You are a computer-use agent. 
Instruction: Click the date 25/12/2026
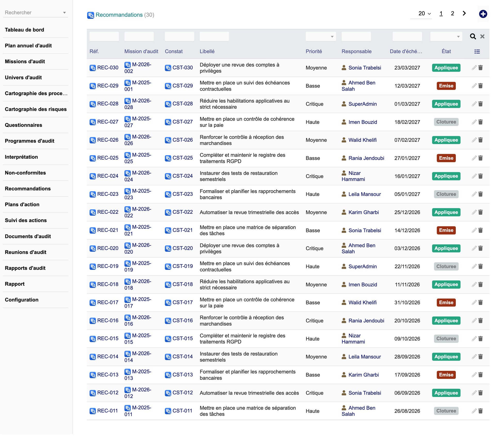click(407, 212)
